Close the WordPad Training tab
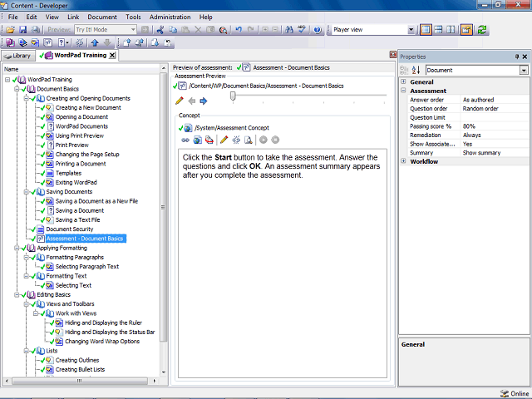This screenshot has width=532, height=399. 112,56
